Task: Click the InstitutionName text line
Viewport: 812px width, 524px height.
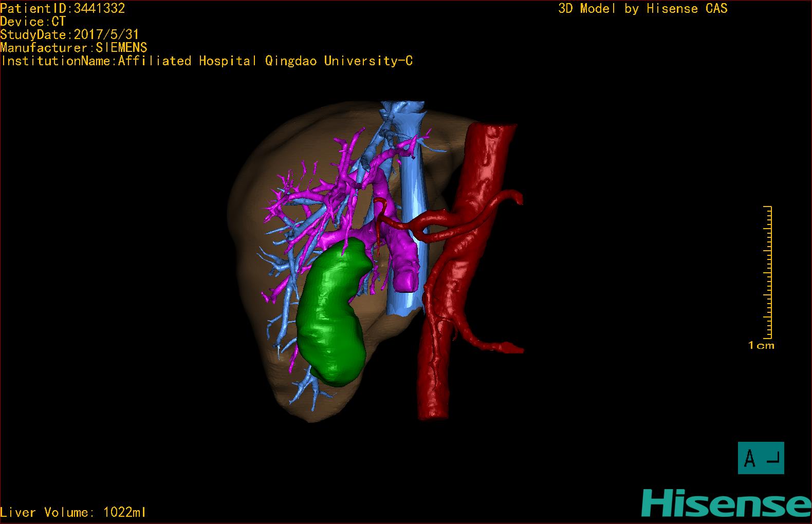Action: pyautogui.click(x=207, y=61)
